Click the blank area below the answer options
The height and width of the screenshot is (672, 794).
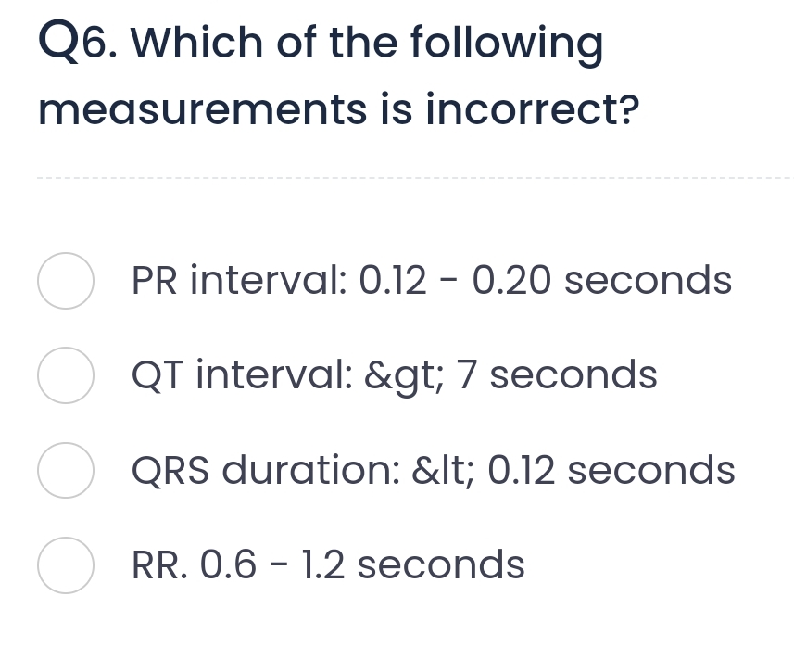(397, 640)
